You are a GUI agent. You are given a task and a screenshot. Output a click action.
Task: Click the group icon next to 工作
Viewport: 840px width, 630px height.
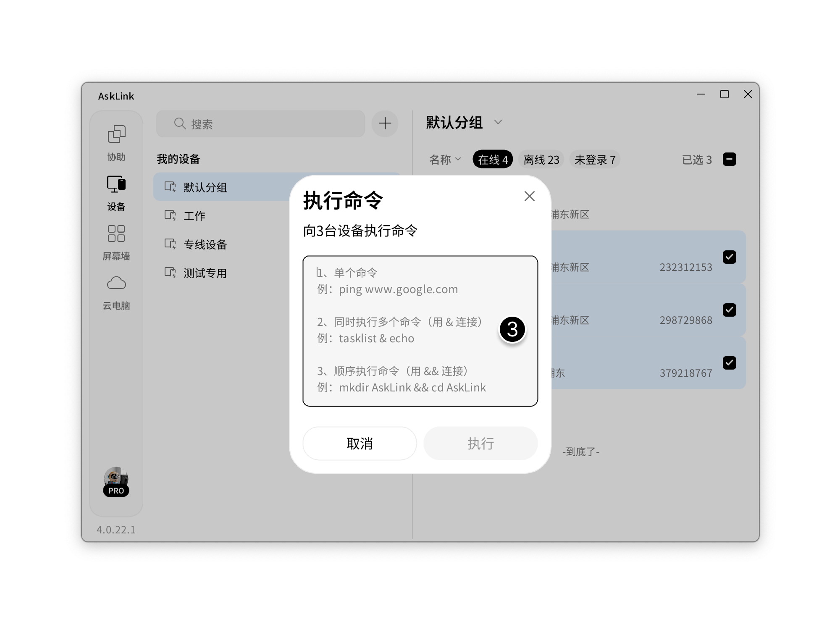[x=169, y=216]
